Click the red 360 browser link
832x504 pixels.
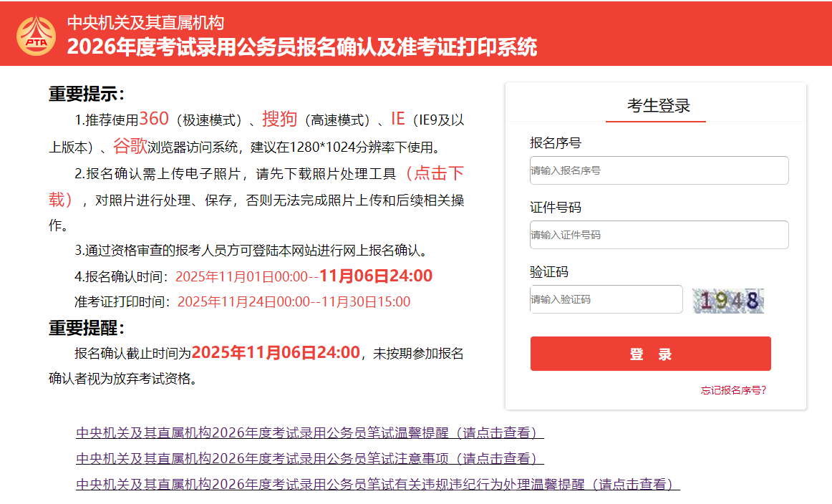click(x=154, y=119)
